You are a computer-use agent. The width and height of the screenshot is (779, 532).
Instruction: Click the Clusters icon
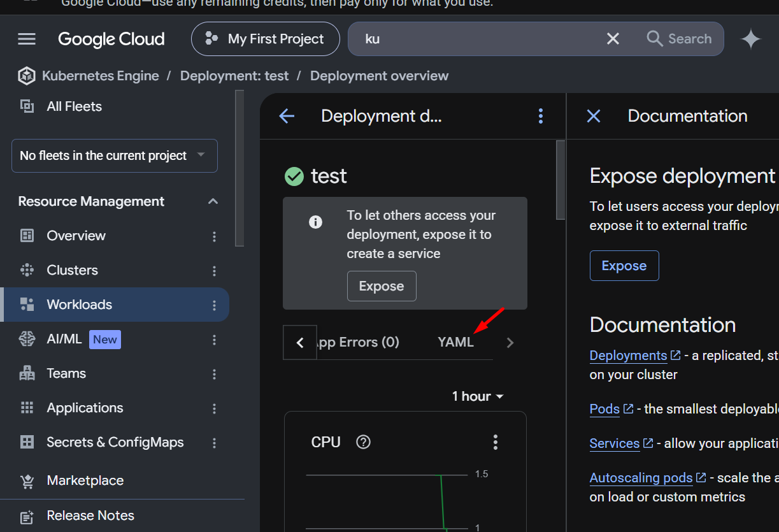[27, 270]
